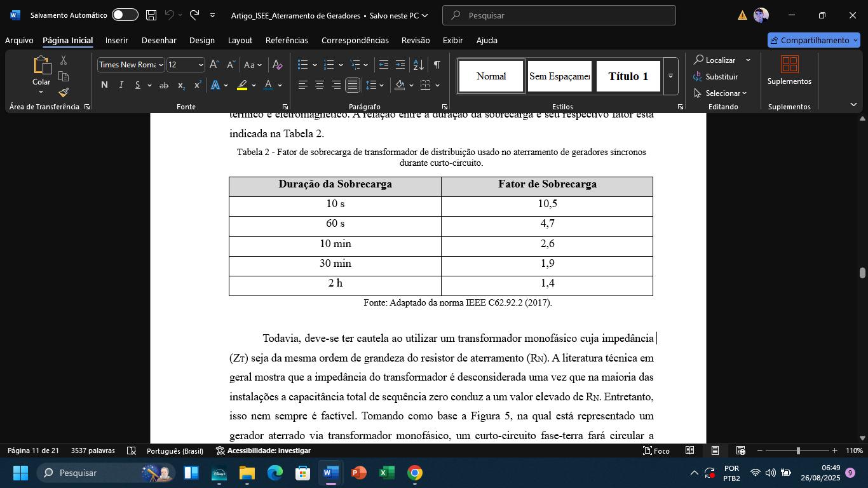Screen dimensions: 868x488
Task: Open the Selecionar dropdown
Action: click(x=720, y=93)
